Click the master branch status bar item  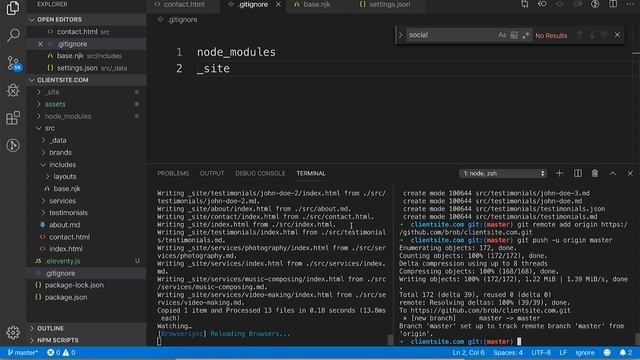tap(23, 353)
